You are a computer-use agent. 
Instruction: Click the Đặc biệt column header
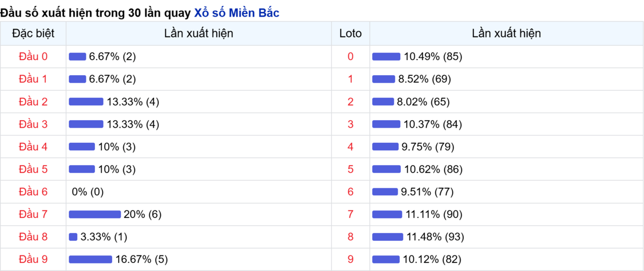pos(33,33)
